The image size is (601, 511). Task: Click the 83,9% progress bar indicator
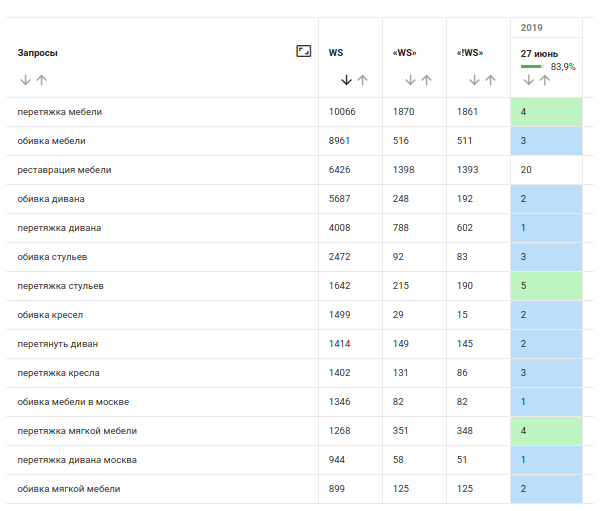pyautogui.click(x=532, y=67)
